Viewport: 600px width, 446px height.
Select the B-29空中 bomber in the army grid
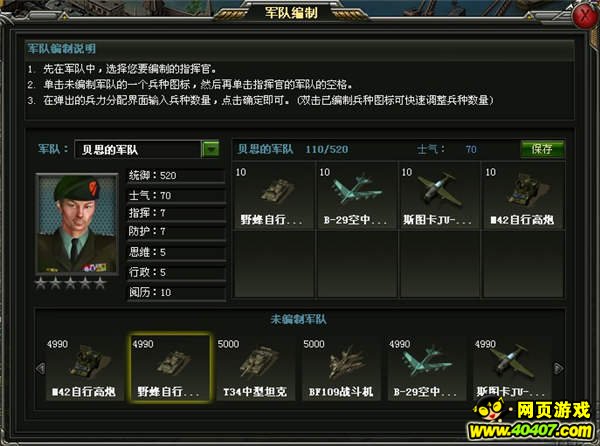tap(356, 196)
